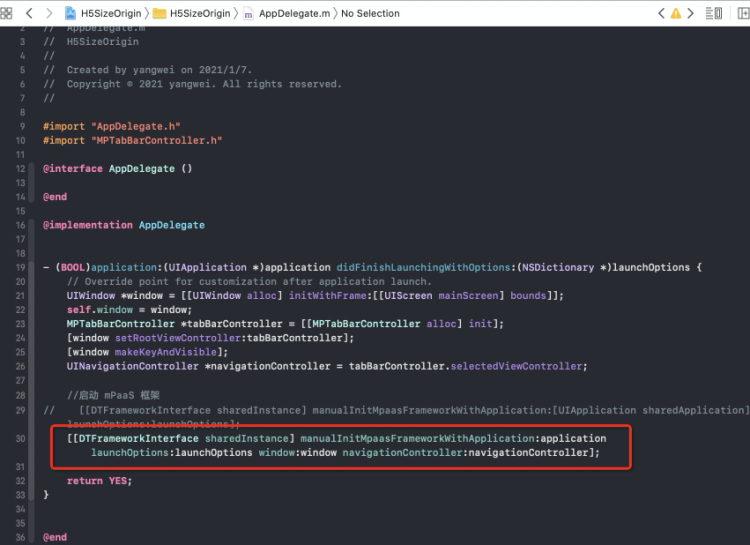Click line number 26 in the gutter
The image size is (750, 545).
pos(20,367)
